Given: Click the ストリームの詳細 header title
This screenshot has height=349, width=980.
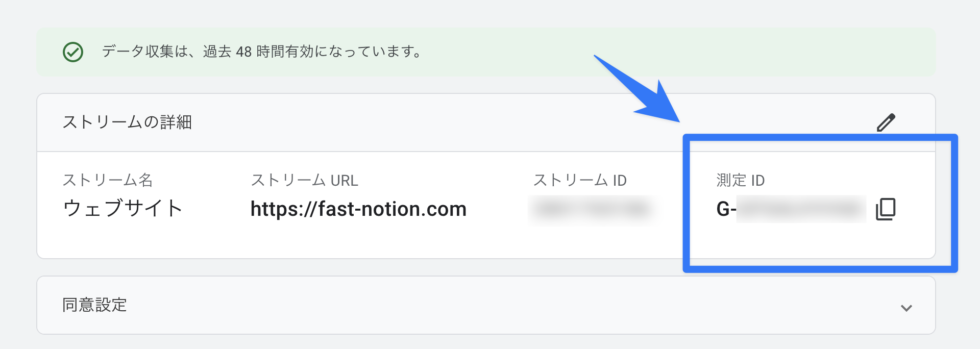Looking at the screenshot, I should [127, 122].
